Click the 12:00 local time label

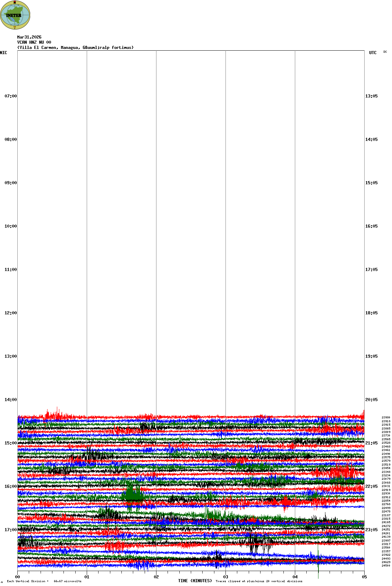point(10,313)
